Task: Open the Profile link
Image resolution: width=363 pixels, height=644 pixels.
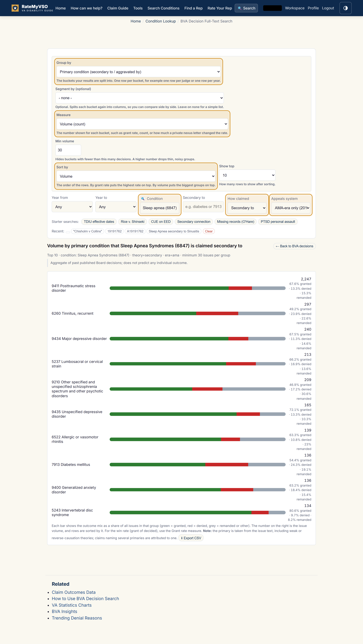Action: pyautogui.click(x=313, y=8)
